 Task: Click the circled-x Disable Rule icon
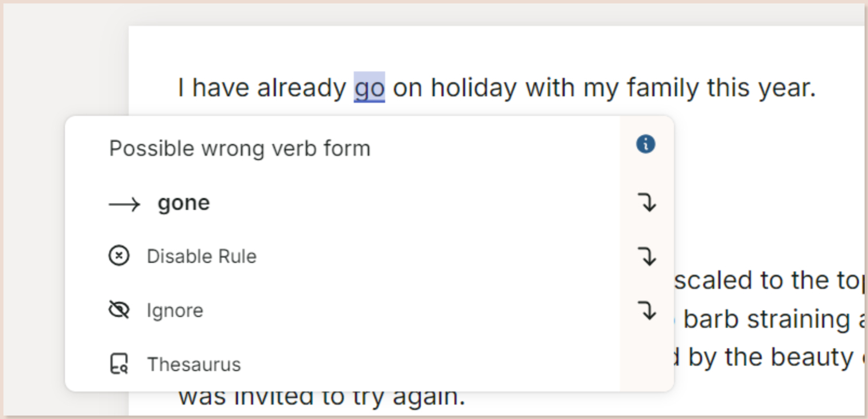[119, 256]
